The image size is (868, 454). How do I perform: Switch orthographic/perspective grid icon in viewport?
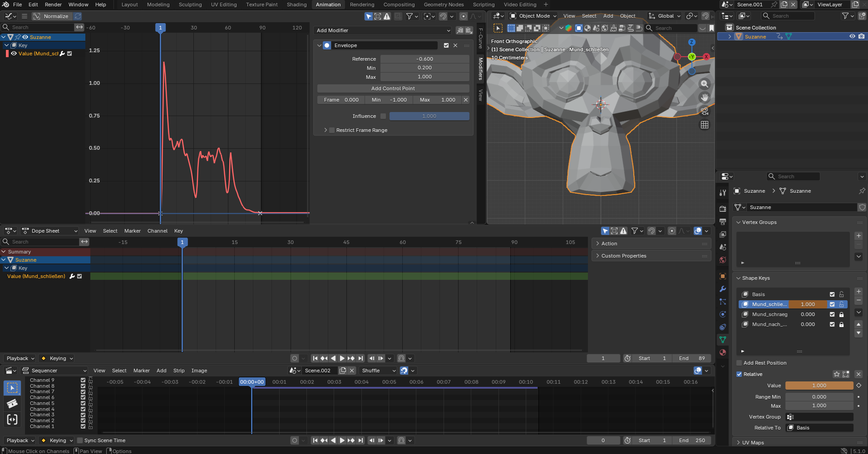[705, 125]
